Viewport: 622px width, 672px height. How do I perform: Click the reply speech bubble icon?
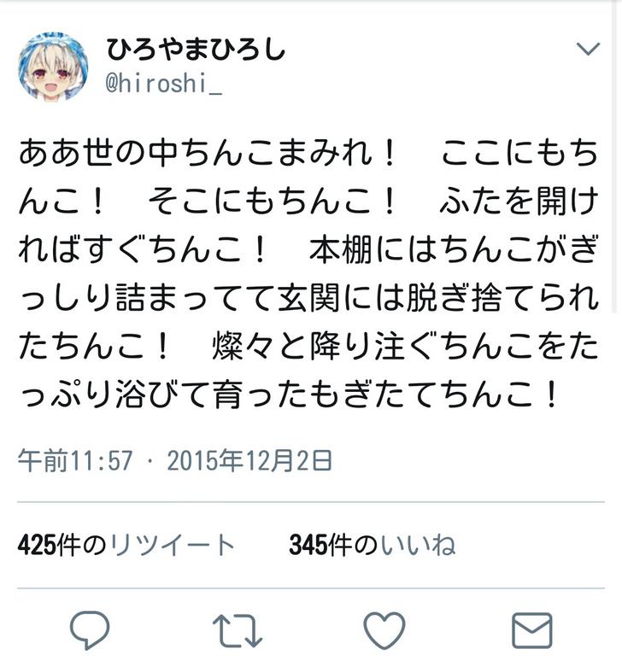(90, 630)
